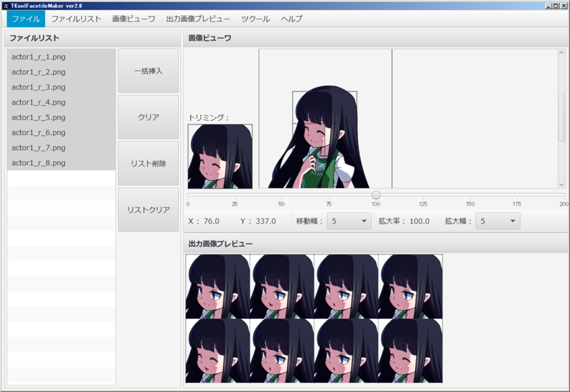
Task: Click the リストクリア list clear button
Action: pos(148,209)
